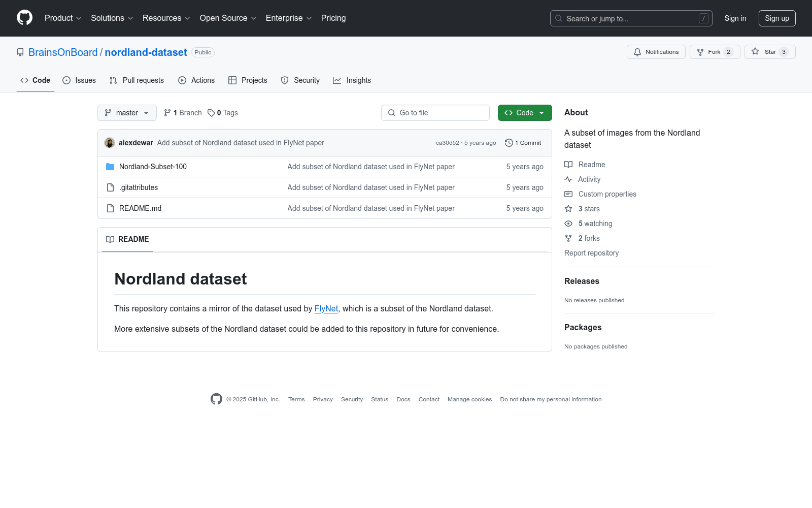Select the Projects tab
This screenshot has width=812, height=508.
pyautogui.click(x=248, y=80)
